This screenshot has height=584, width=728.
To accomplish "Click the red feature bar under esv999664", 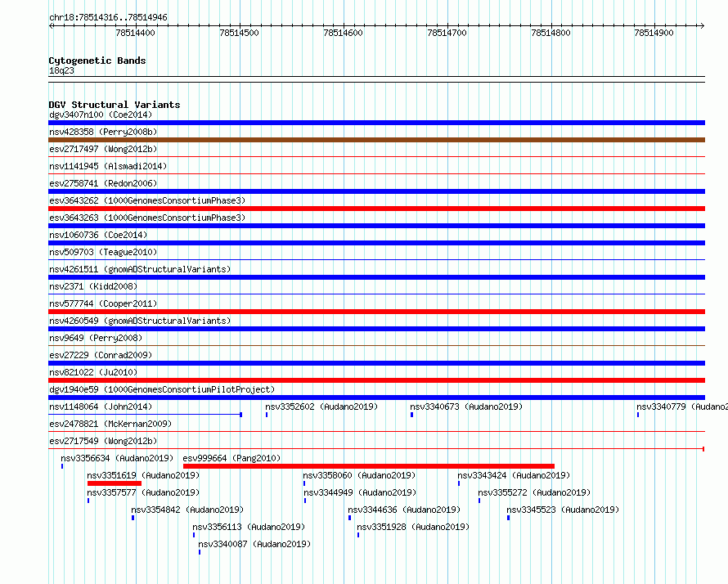I will click(369, 466).
